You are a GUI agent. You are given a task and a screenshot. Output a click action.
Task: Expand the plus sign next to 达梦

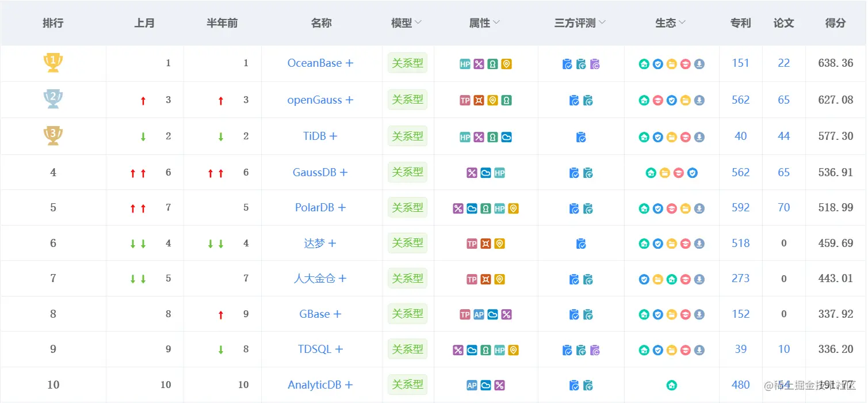coord(332,244)
